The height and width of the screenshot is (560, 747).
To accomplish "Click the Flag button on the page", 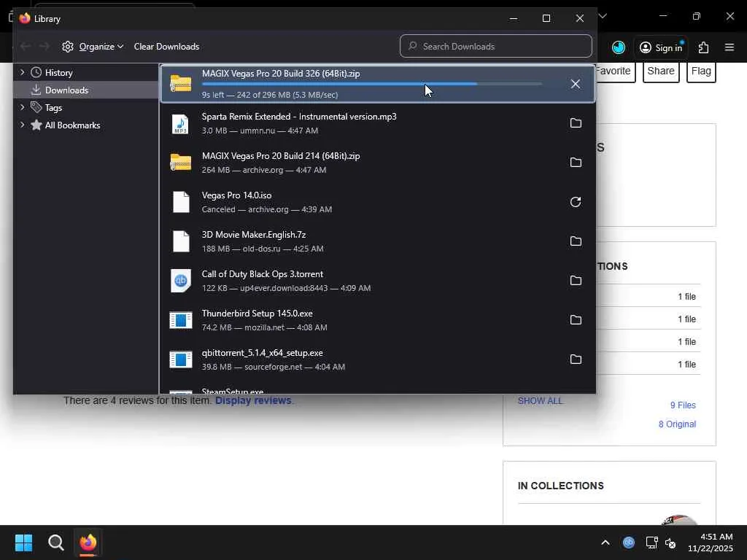I will pos(701,71).
